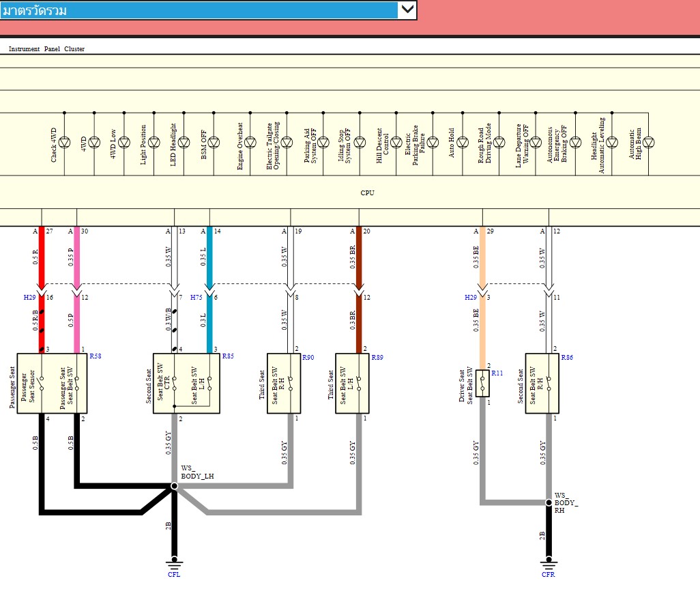Click the LED Headlight indicator lamp symbol
Viewport: 700px width, 598px height.
point(184,143)
